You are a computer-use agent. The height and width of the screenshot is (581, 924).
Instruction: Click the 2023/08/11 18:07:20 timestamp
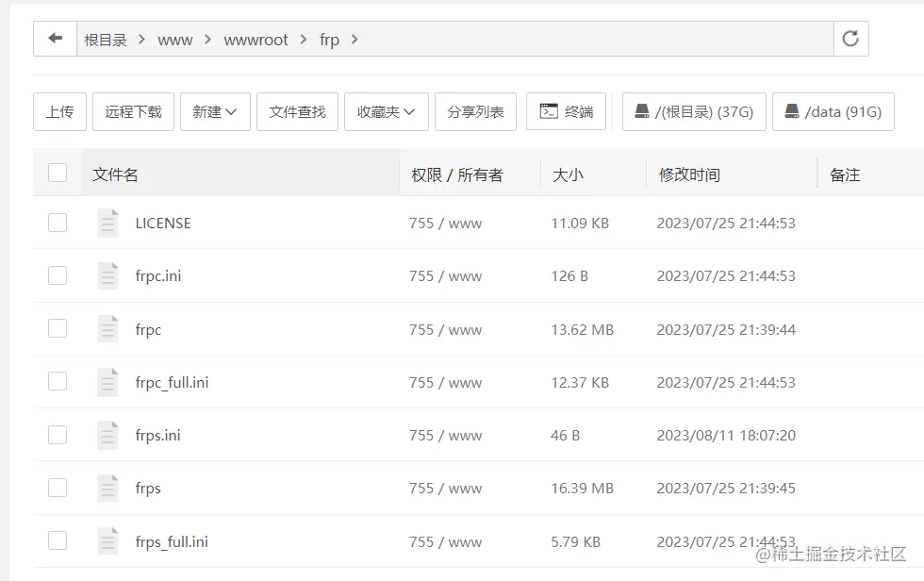point(726,436)
